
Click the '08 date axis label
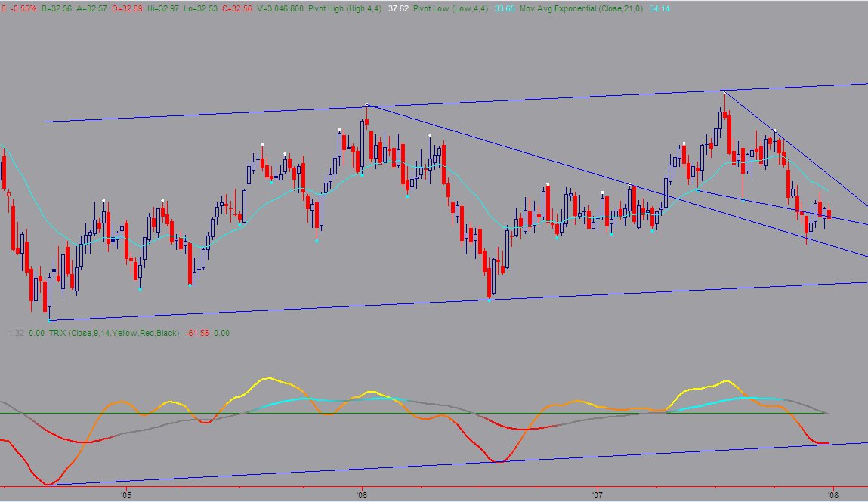[833, 494]
